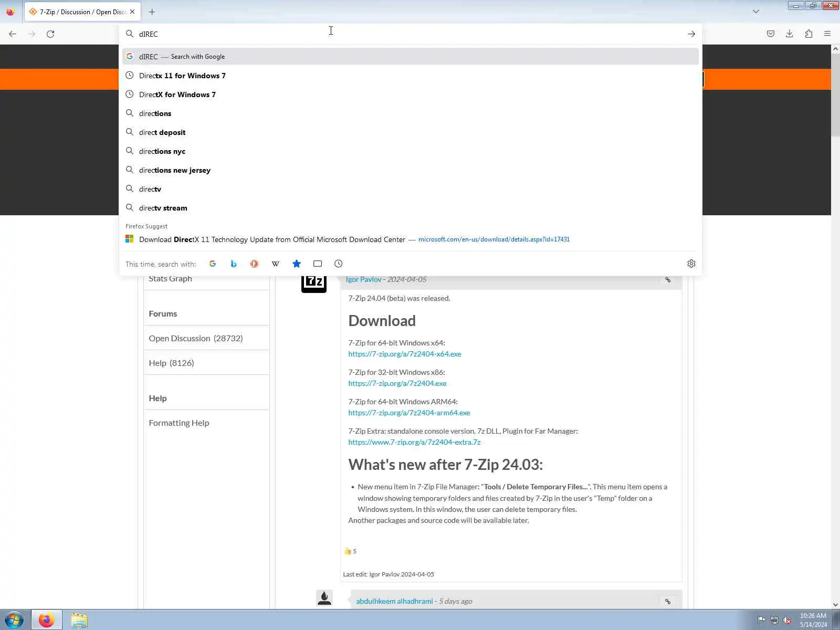840x630 pixels.
Task: Search in Bookmarks star icon
Action: pyautogui.click(x=297, y=264)
